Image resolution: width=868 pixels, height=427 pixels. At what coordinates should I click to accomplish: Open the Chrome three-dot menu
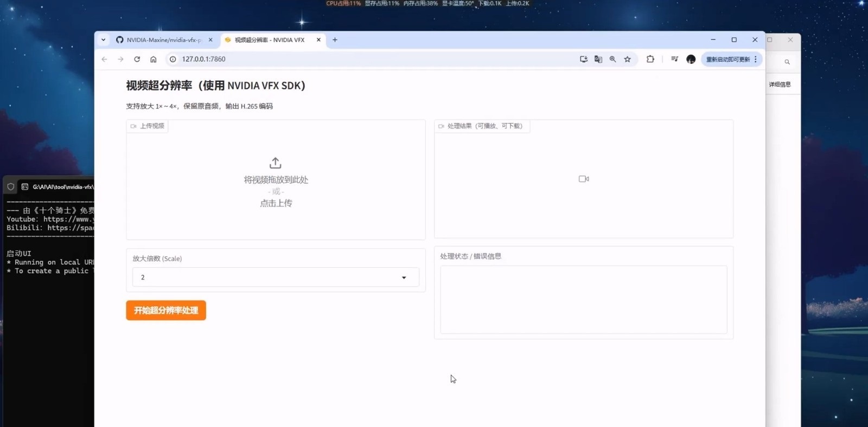[x=756, y=59]
